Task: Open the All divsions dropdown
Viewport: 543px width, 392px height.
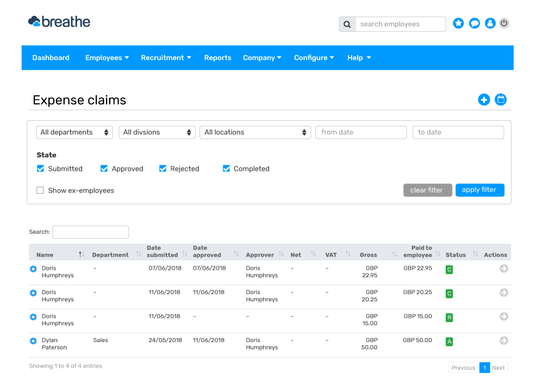Action: click(x=157, y=132)
